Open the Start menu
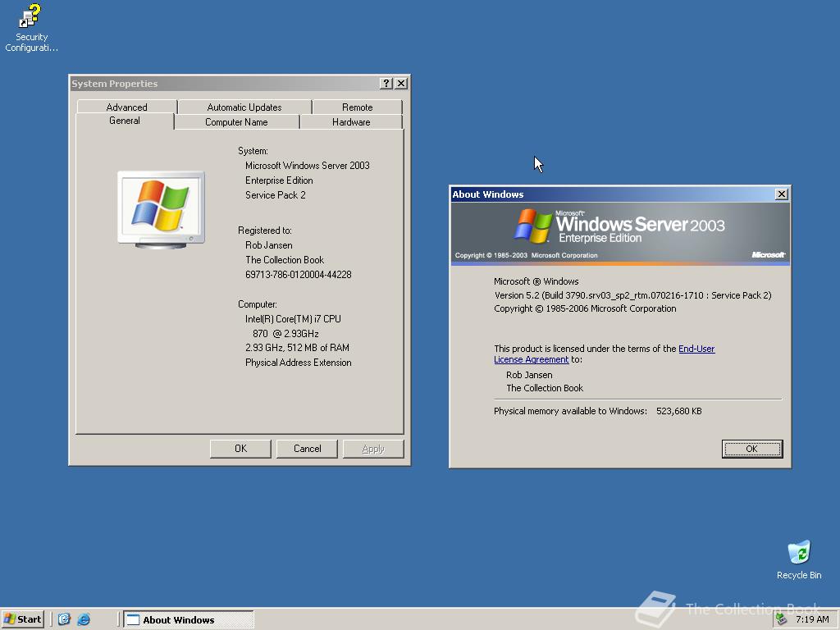This screenshot has height=630, width=840. point(22,619)
